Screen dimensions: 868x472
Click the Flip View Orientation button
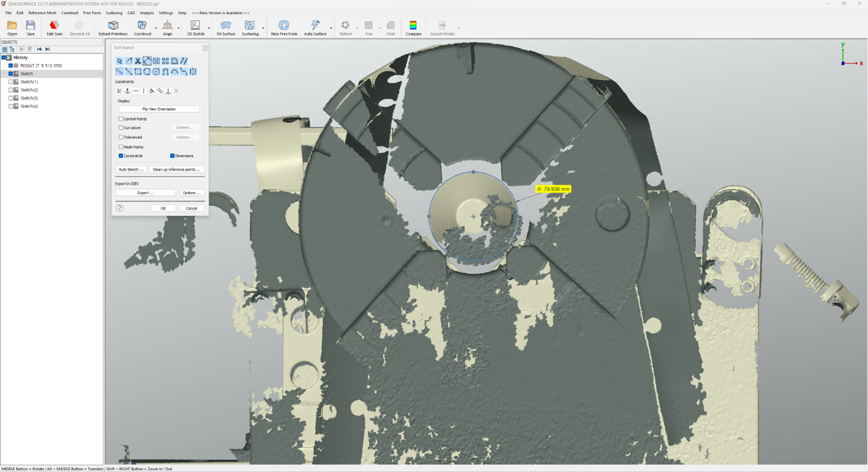(x=159, y=109)
